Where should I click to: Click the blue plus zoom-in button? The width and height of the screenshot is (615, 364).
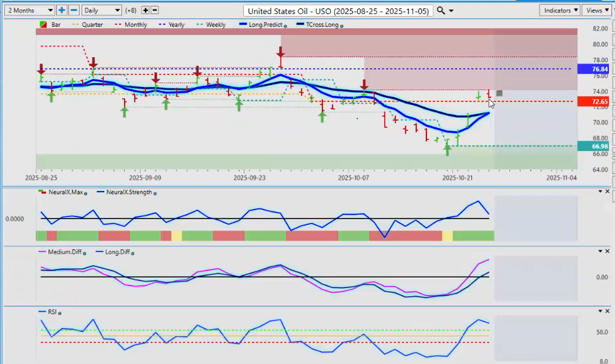(x=62, y=10)
